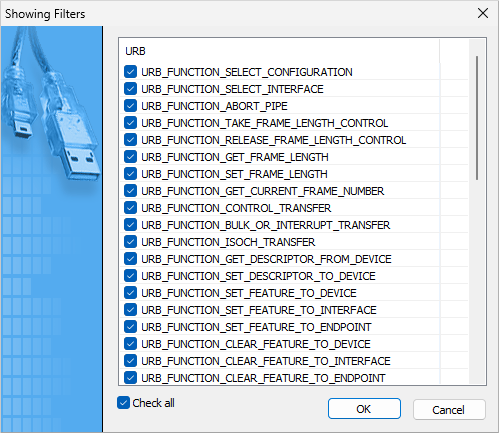
Task: Select the URB_FUNCTION_CONTROL_TRANSFER row text
Action: [236, 208]
